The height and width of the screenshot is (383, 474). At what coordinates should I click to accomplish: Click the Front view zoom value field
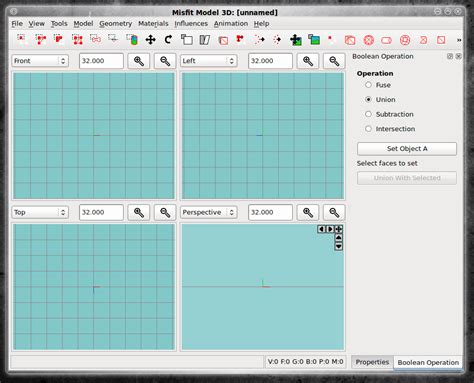coord(101,61)
